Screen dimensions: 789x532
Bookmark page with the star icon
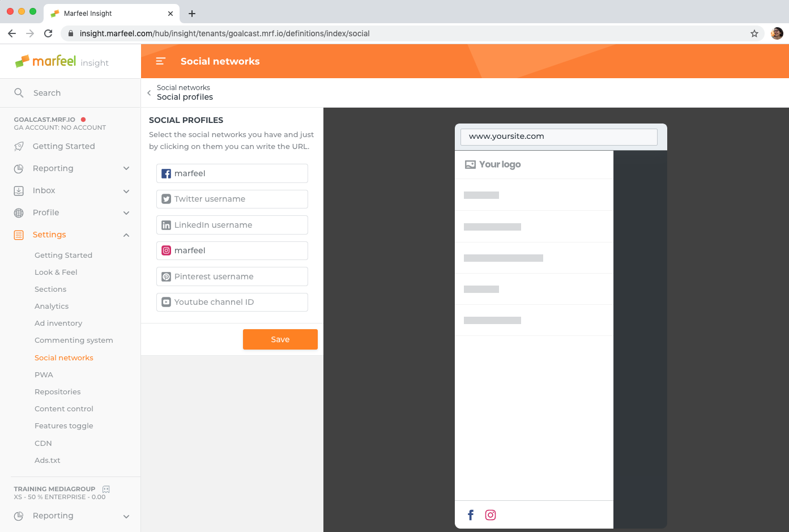pos(754,33)
